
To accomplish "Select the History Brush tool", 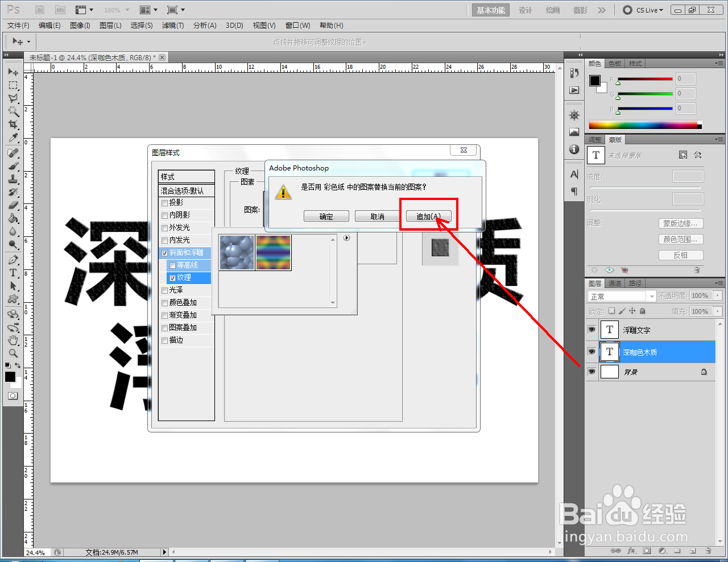I will point(13,192).
